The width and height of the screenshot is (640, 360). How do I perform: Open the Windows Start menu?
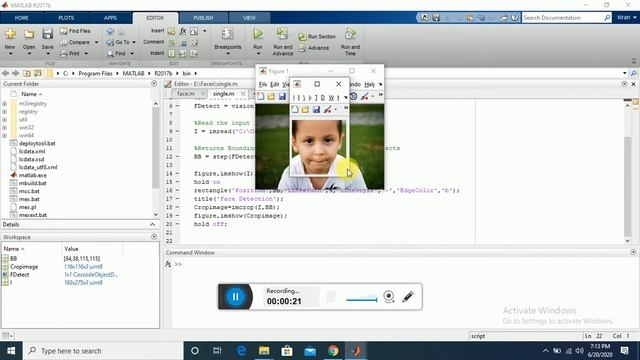pyautogui.click(x=11, y=351)
